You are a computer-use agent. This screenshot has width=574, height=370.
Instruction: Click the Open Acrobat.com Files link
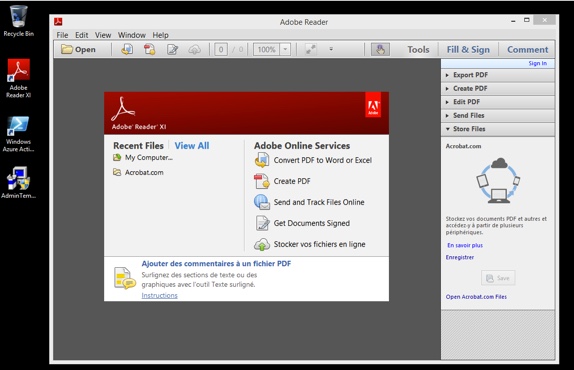click(476, 297)
